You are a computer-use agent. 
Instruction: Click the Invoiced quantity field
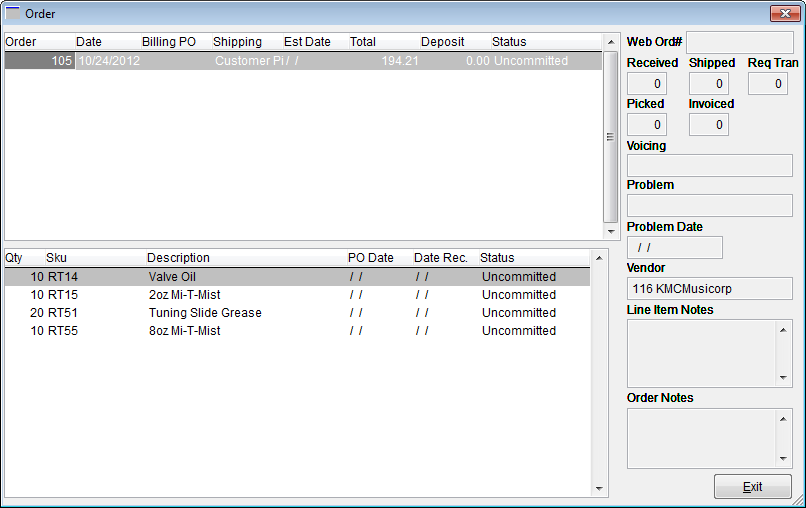coord(708,125)
